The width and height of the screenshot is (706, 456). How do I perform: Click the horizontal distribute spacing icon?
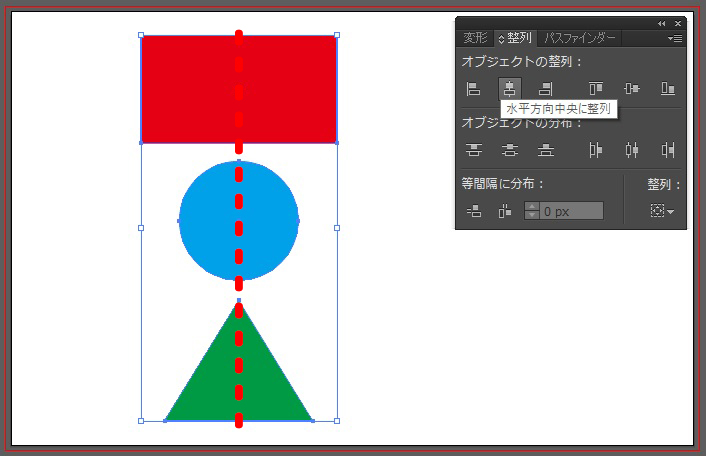[x=505, y=211]
